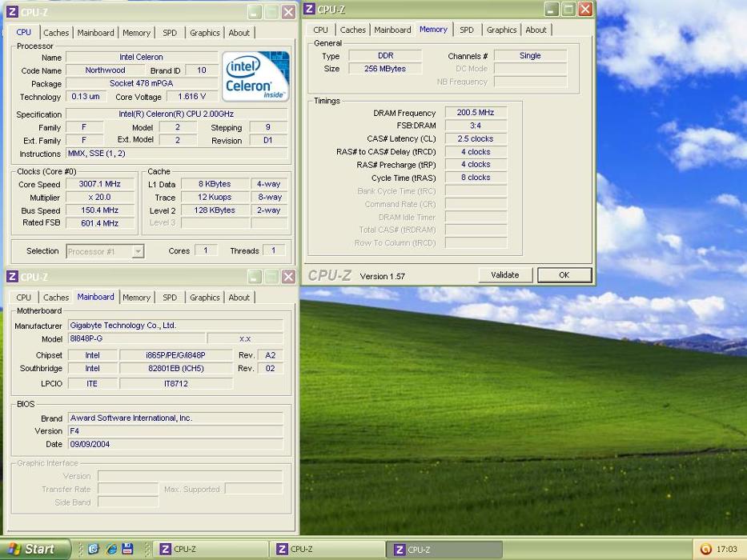Switch to Caches tab in CPU window

point(56,33)
